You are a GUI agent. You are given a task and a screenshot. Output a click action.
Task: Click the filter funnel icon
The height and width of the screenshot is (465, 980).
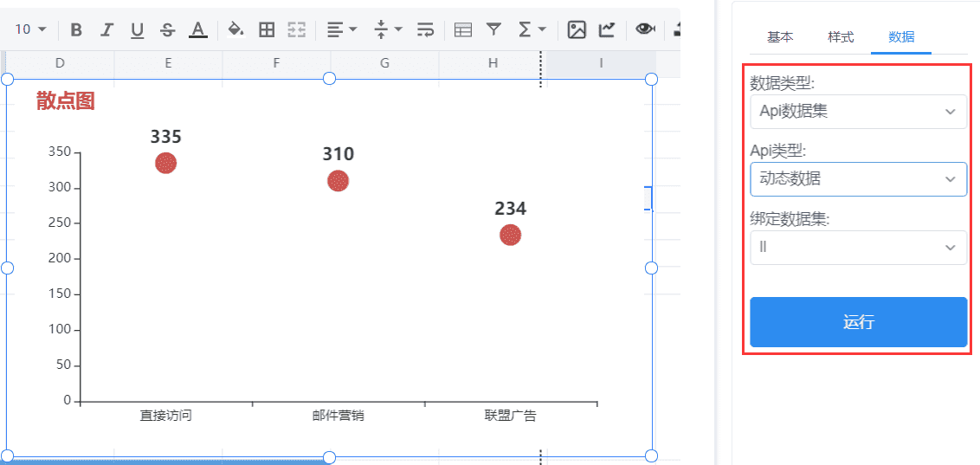493,30
